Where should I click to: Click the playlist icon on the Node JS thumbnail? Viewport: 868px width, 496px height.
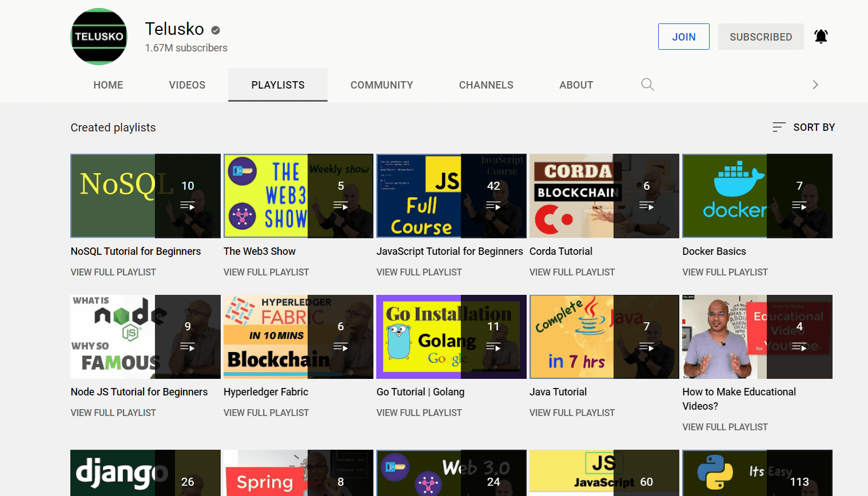coord(188,347)
